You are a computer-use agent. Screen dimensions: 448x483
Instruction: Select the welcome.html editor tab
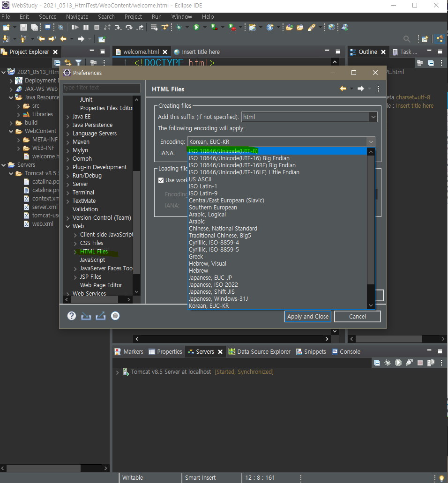pyautogui.click(x=141, y=52)
